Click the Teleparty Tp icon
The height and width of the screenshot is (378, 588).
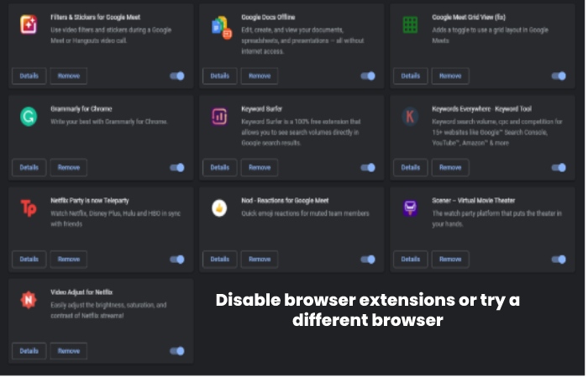29,208
